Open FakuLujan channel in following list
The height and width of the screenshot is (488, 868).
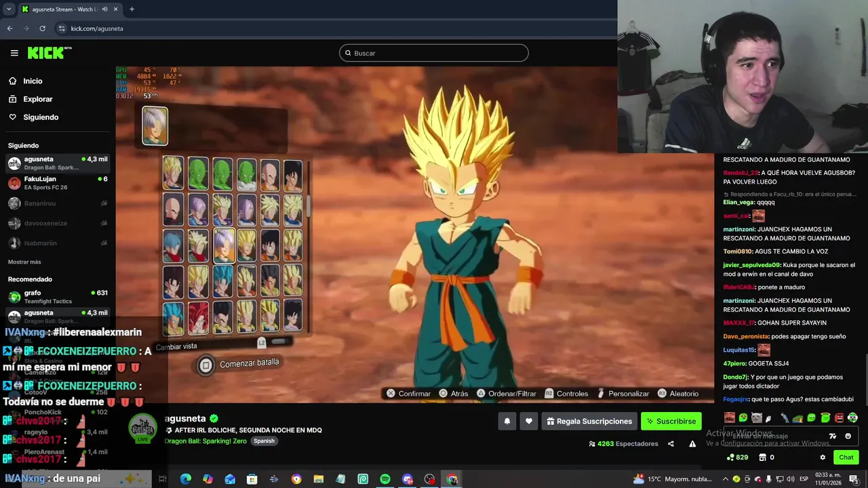pos(58,183)
